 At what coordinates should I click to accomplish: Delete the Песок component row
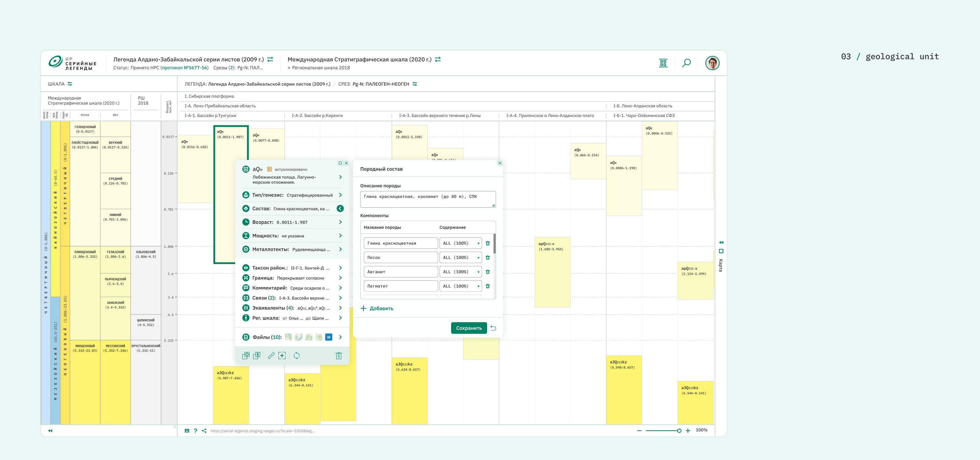coord(488,258)
